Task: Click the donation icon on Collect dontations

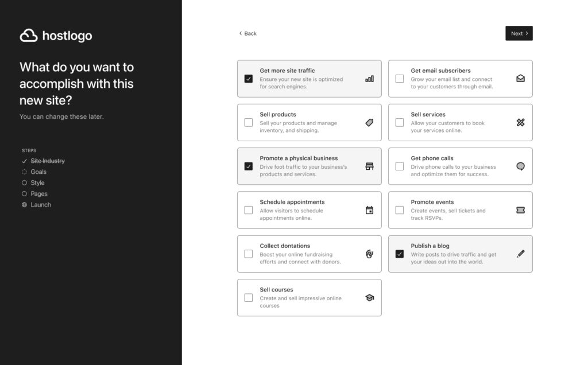Action: [x=369, y=254]
